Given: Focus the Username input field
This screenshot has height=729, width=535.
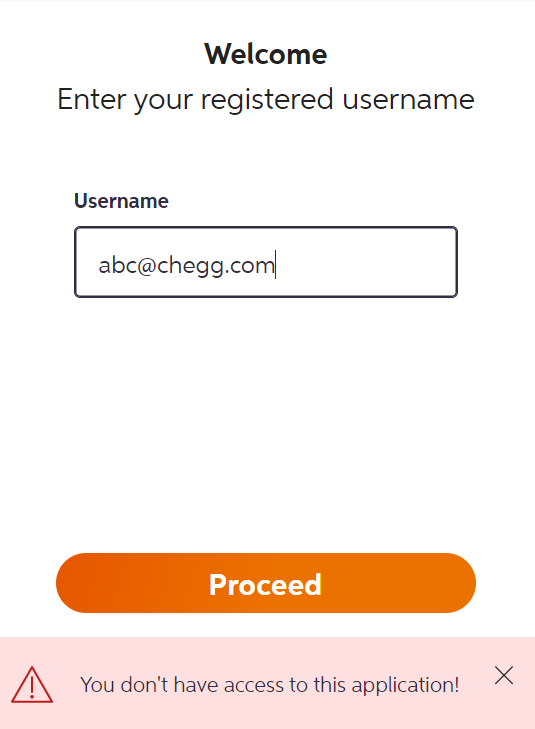Looking at the screenshot, I should point(266,262).
